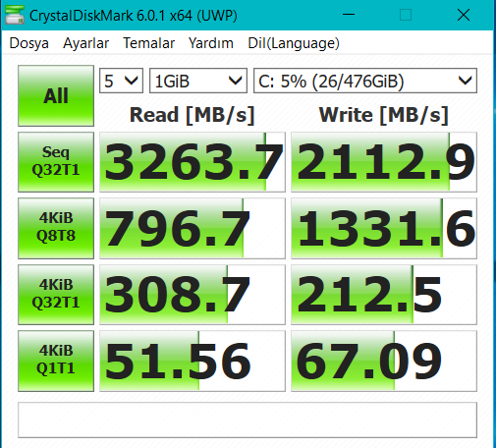Run all benchmarks with the All button

click(x=56, y=95)
